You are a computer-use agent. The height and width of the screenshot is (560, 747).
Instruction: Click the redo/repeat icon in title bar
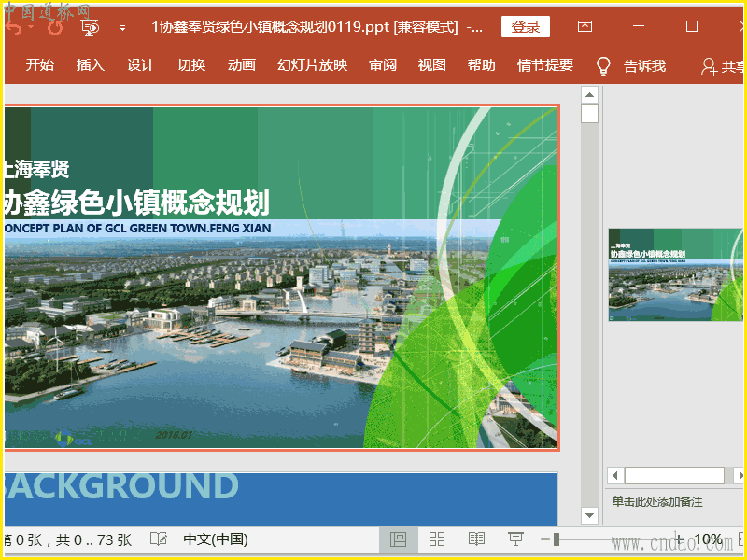pyautogui.click(x=55, y=27)
